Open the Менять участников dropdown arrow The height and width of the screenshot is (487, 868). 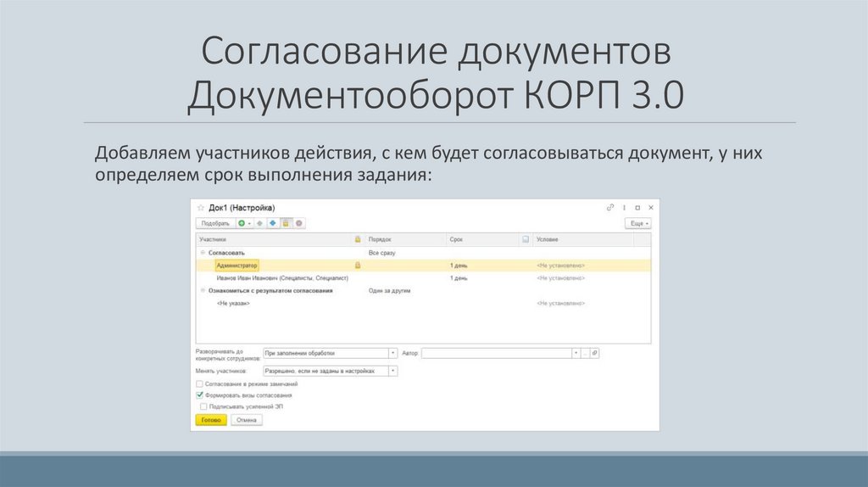[x=393, y=372]
